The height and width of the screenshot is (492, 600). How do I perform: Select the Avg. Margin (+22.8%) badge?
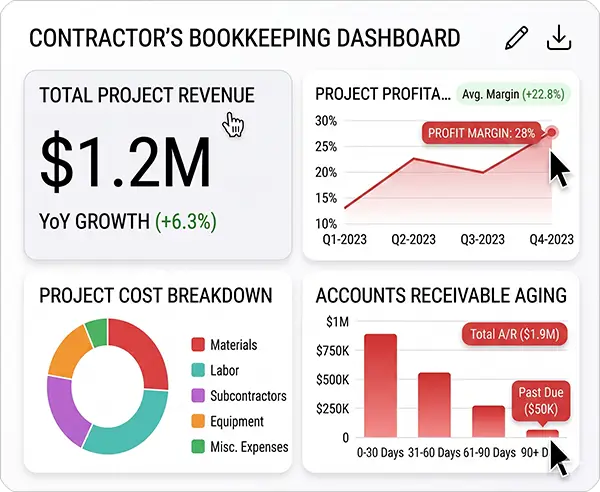tap(513, 94)
